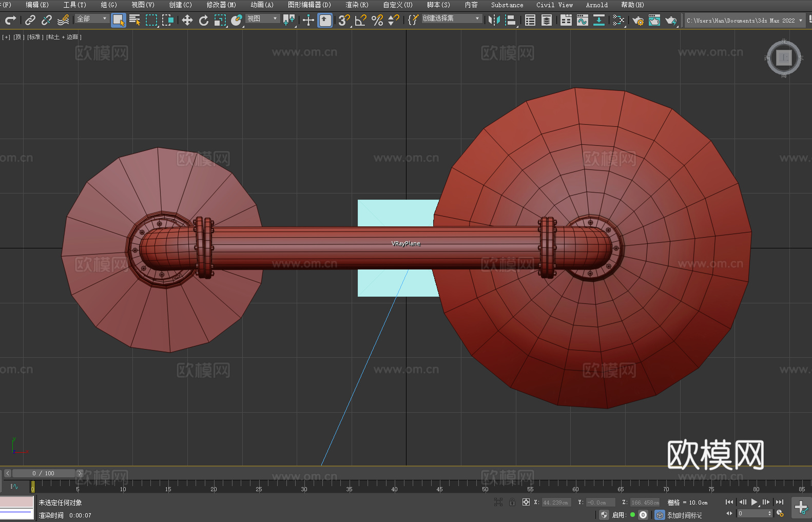This screenshot has width=812, height=522.
Task: Open the Render Setup teapot icon
Action: (637, 20)
